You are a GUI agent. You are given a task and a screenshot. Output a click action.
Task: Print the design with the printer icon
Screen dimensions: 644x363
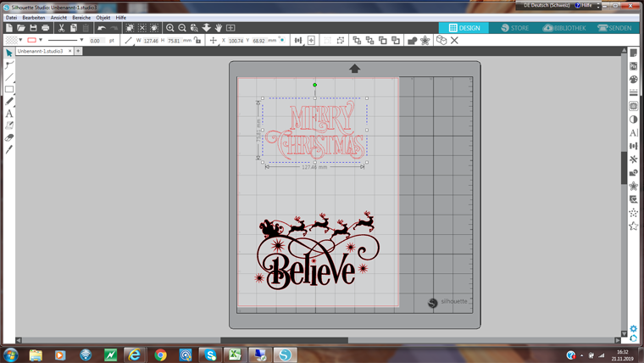click(46, 28)
